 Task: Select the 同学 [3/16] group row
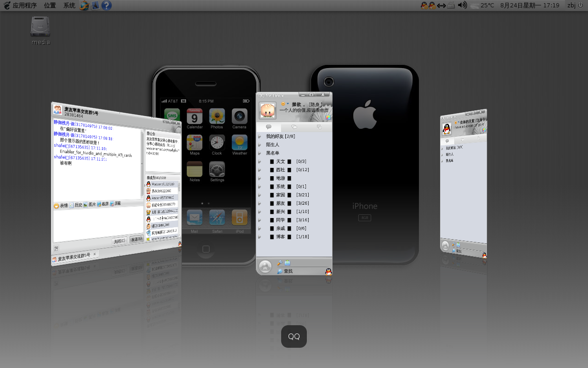294,220
